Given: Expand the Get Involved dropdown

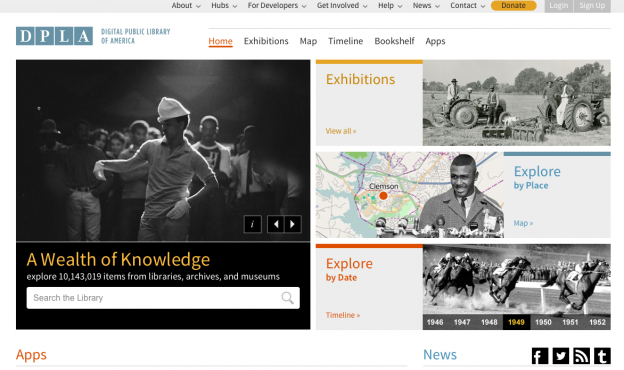Looking at the screenshot, I should pos(342,6).
